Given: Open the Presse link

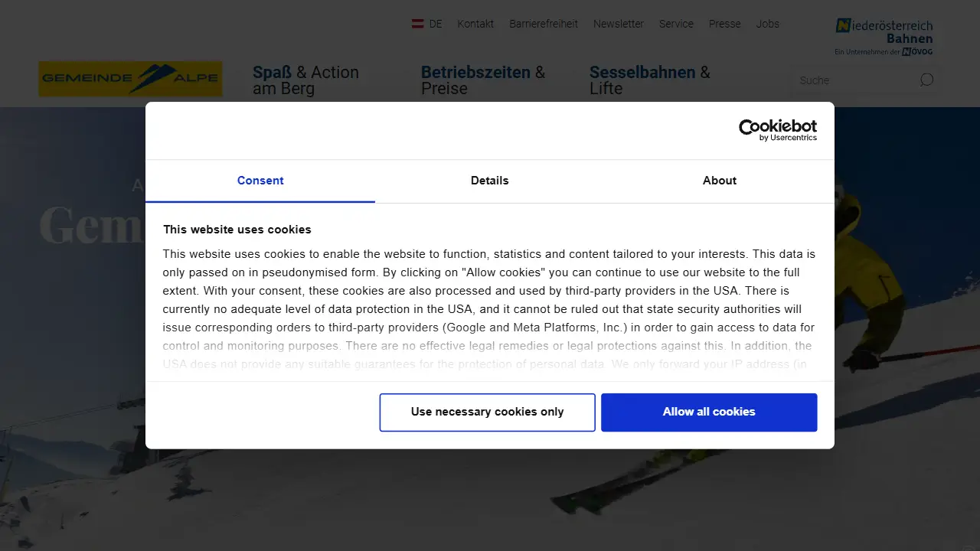Looking at the screenshot, I should pyautogui.click(x=725, y=24).
